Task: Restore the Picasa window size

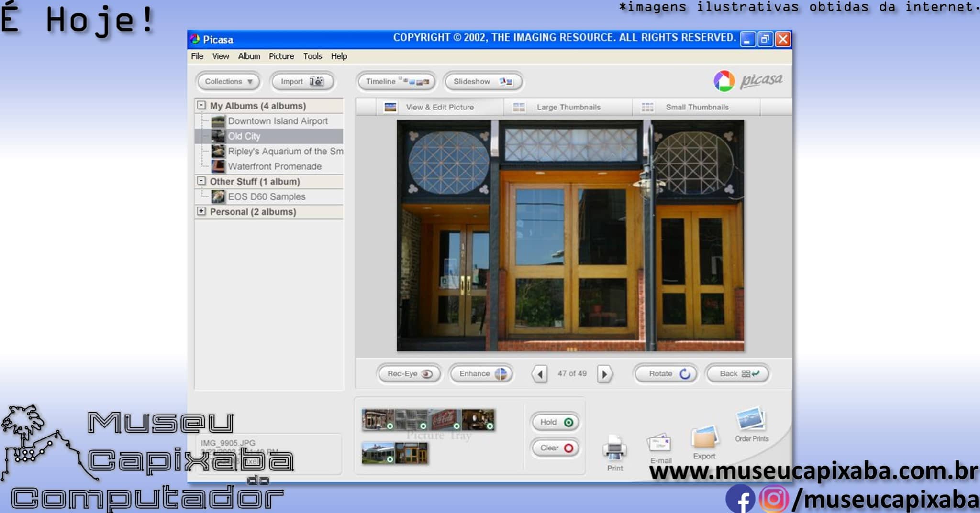Action: pyautogui.click(x=765, y=39)
